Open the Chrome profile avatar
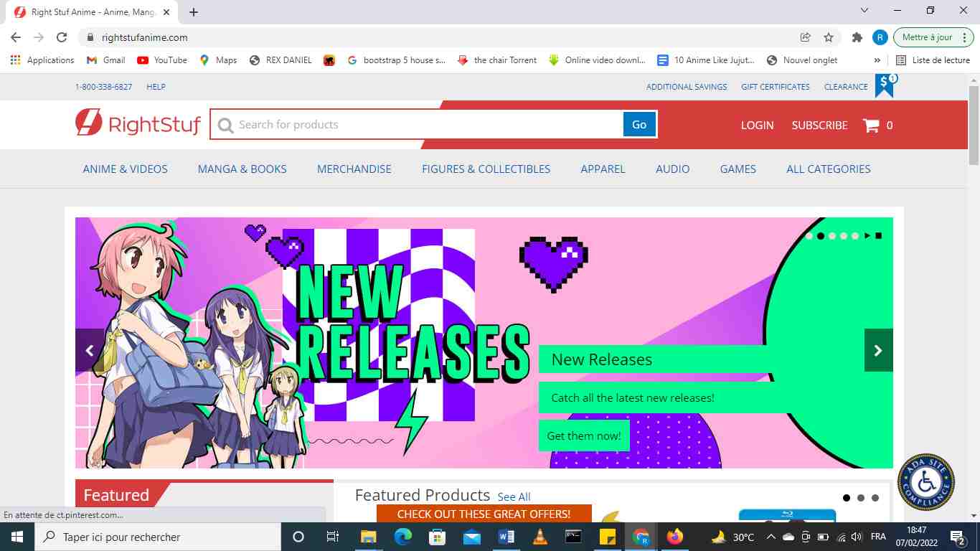This screenshot has width=980, height=551. click(880, 37)
